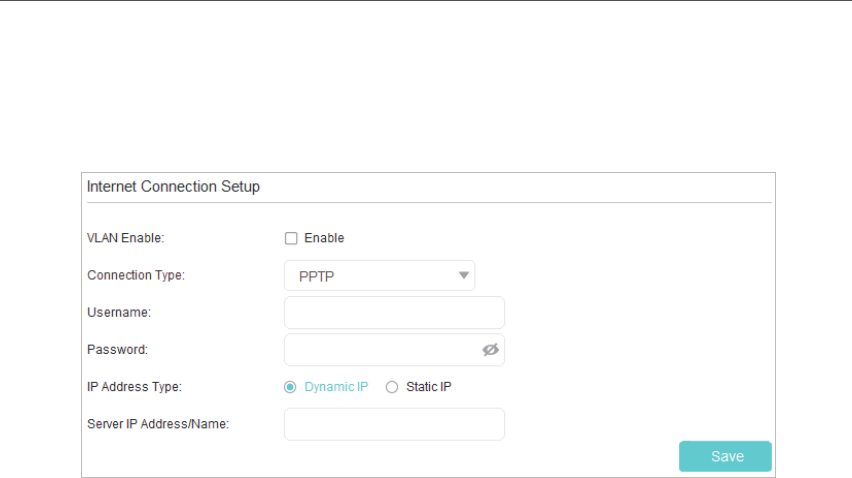Click the "Static IP" option label text

point(429,387)
